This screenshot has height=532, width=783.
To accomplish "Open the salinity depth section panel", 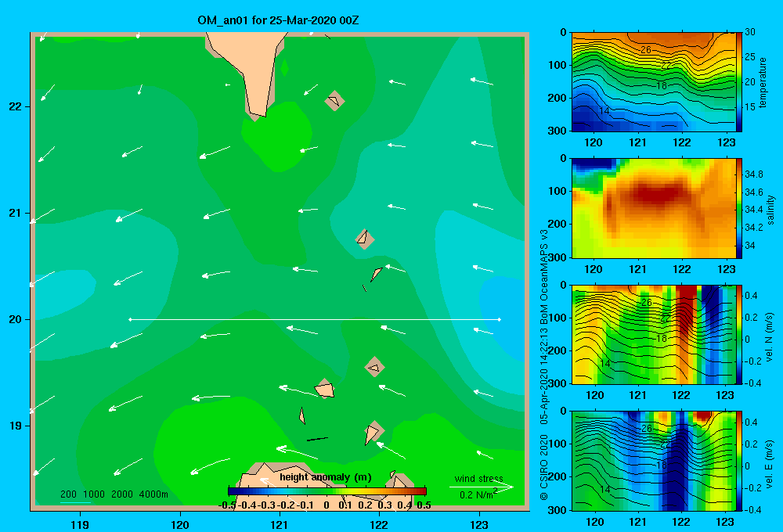I will coord(653,208).
